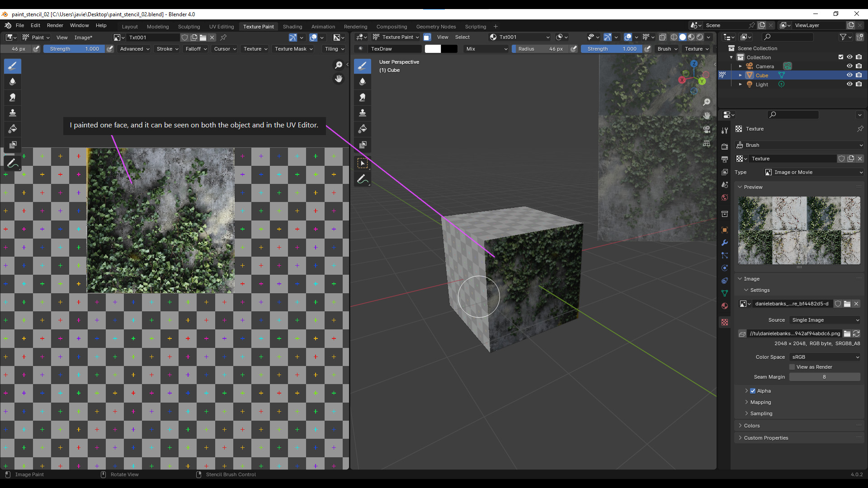This screenshot has height=488, width=868.
Task: Select the Select Box tool in the 3D viewport
Action: 362,164
